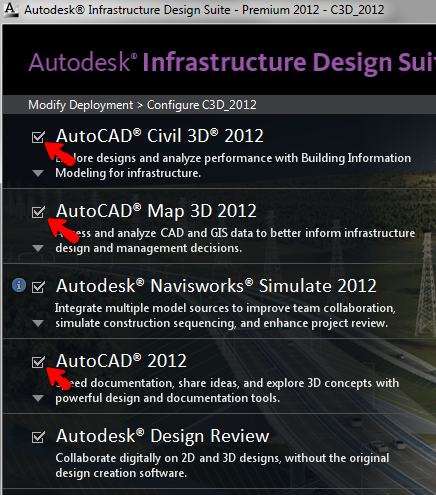Click the blue info icon beside Navisworks Simulate
Screen dimensions: 436x495
coord(19,285)
